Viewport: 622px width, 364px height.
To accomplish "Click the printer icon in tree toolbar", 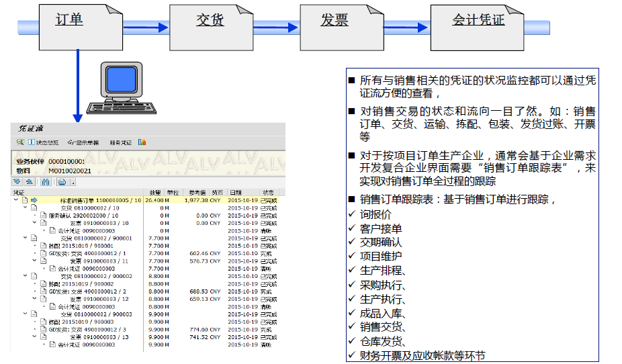I will (x=61, y=181).
